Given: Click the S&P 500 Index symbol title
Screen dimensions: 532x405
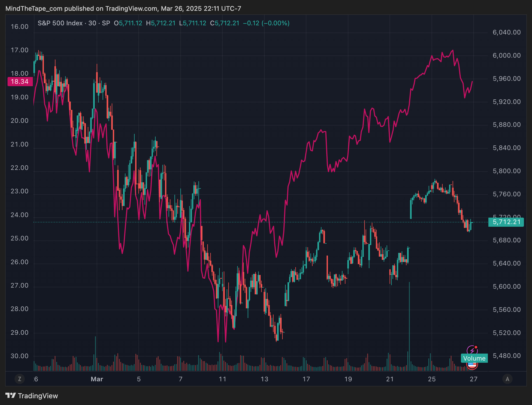Looking at the screenshot, I should click(60, 23).
